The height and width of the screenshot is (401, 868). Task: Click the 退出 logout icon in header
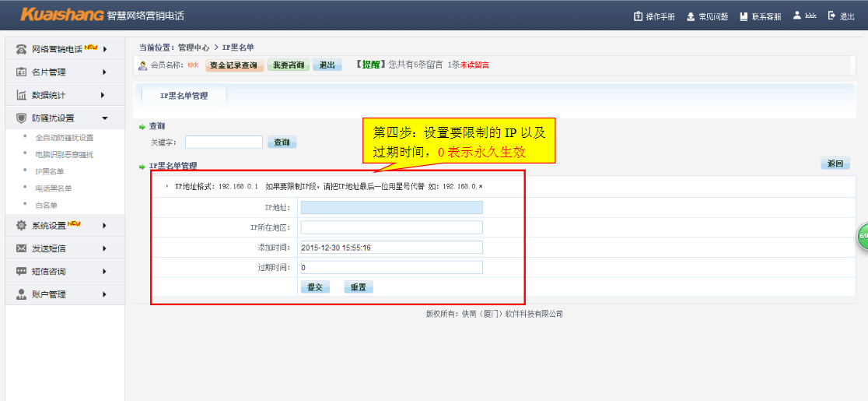point(831,16)
